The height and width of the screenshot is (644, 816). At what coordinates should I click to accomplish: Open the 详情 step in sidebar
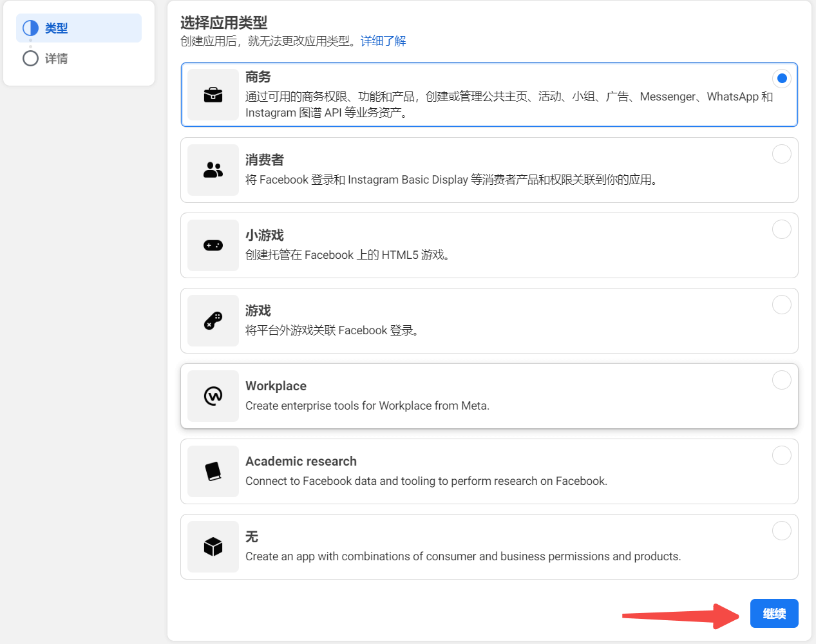tap(57, 59)
